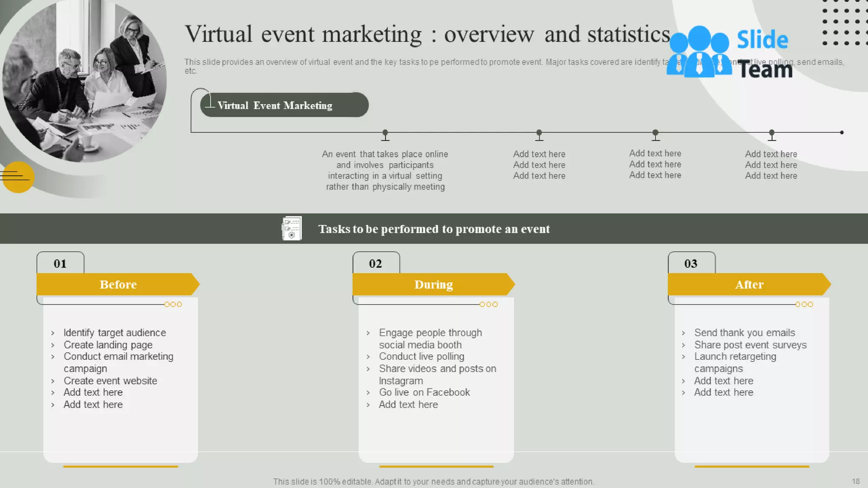Click the third timeline marker pin
The image size is (868, 488).
coord(655,135)
